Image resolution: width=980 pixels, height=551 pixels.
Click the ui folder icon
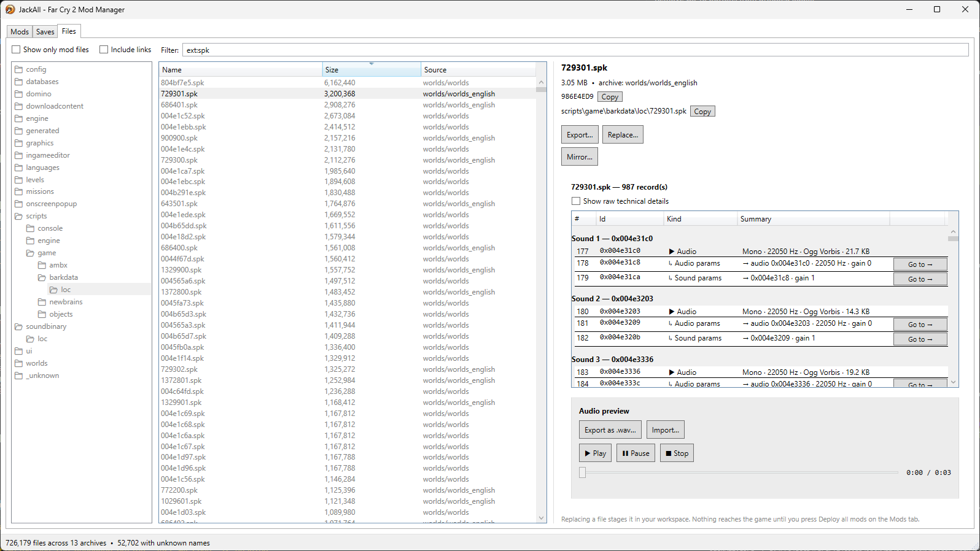[18, 351]
